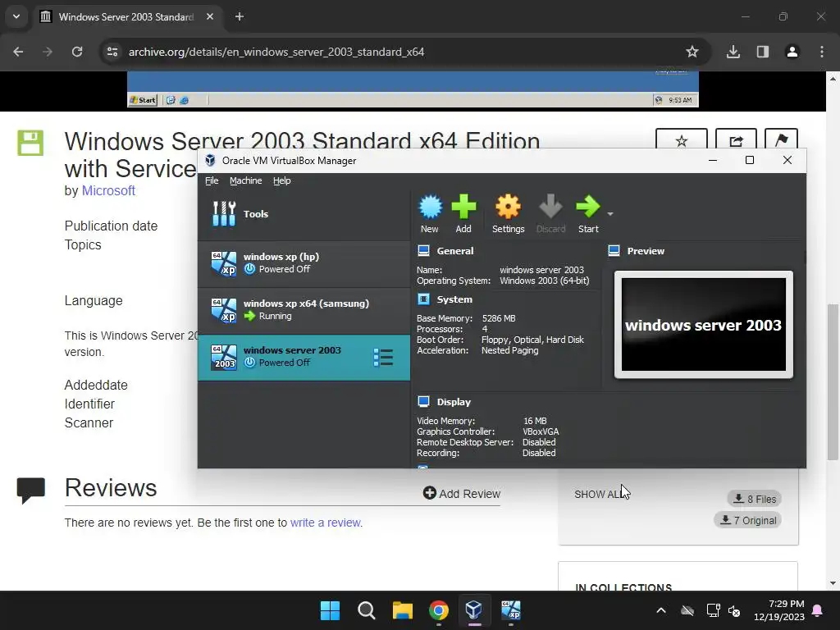This screenshot has height=630, width=840.
Task: Toggle Chrome side panel icon
Action: [763, 52]
